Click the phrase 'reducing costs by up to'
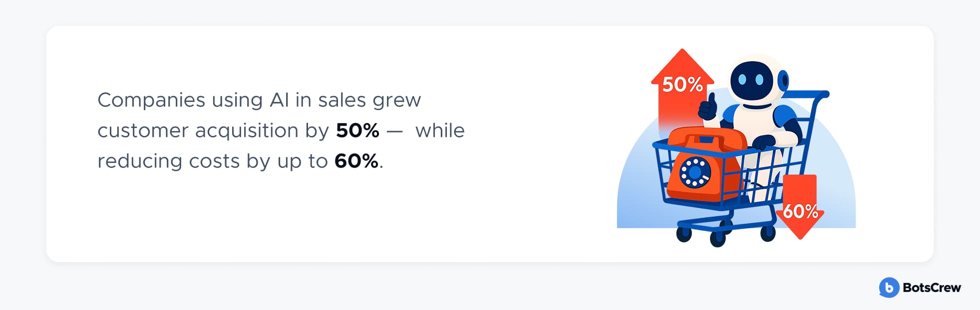Image resolution: width=980 pixels, height=310 pixels. tap(212, 162)
